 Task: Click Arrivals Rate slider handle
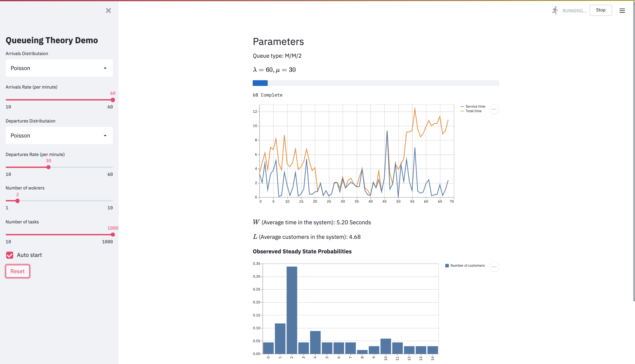[x=113, y=100]
